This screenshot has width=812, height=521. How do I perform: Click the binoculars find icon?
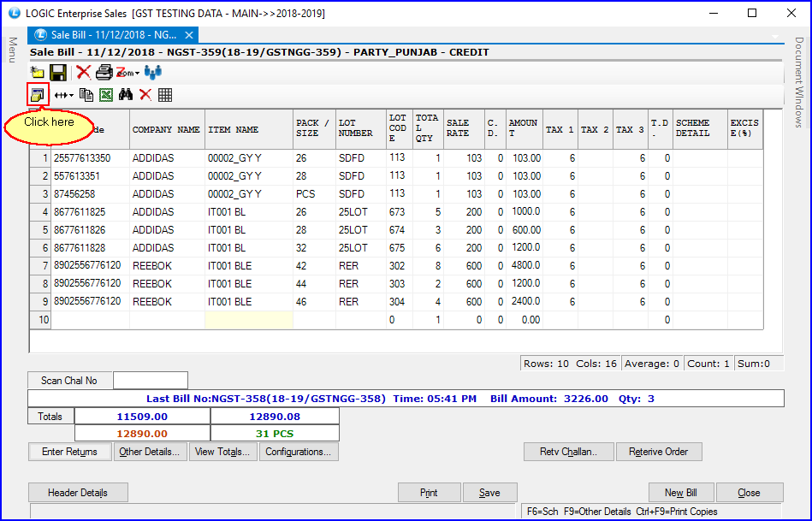click(126, 95)
